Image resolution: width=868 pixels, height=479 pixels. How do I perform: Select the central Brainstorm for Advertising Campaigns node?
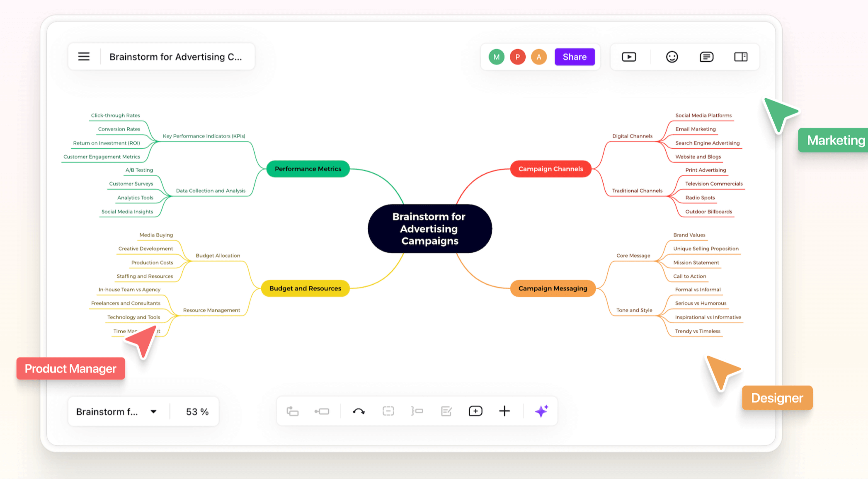(429, 228)
